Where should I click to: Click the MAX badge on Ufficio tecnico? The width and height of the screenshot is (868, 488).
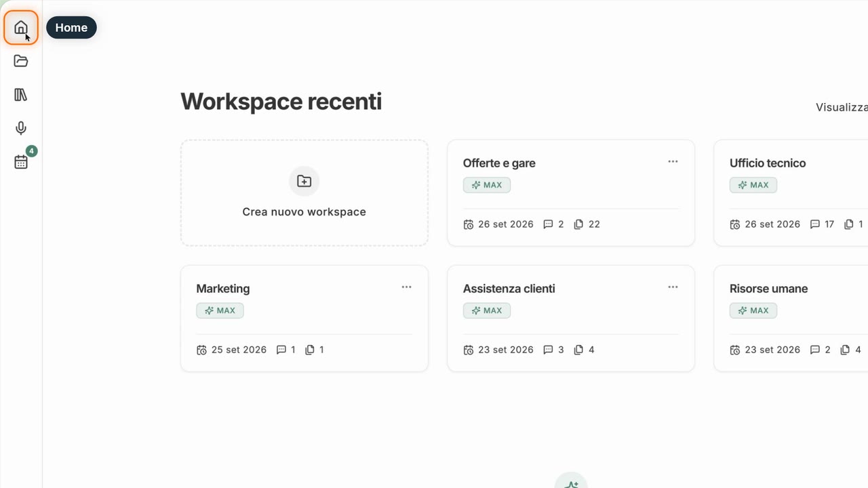tap(753, 185)
